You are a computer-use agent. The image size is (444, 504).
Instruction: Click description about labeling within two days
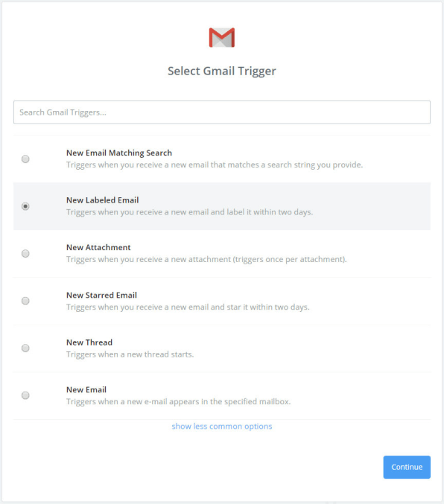[189, 212]
